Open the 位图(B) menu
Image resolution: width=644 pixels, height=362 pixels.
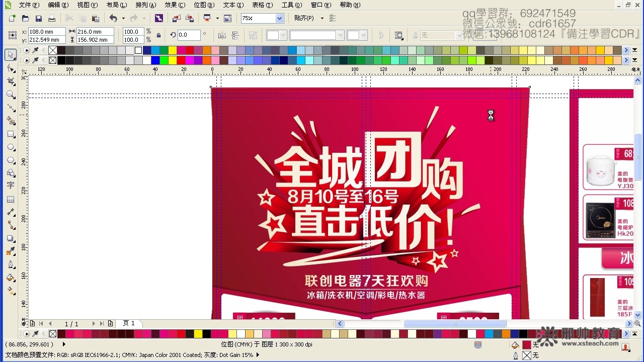[204, 5]
